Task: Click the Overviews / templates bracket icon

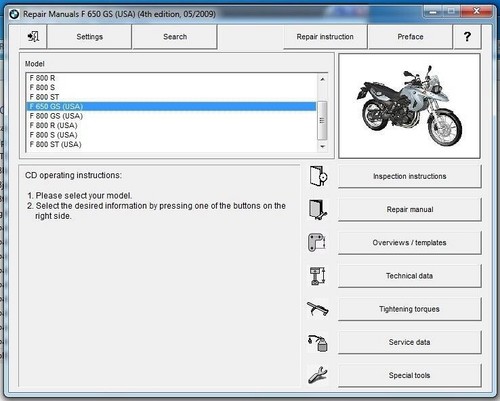Action: coord(317,242)
